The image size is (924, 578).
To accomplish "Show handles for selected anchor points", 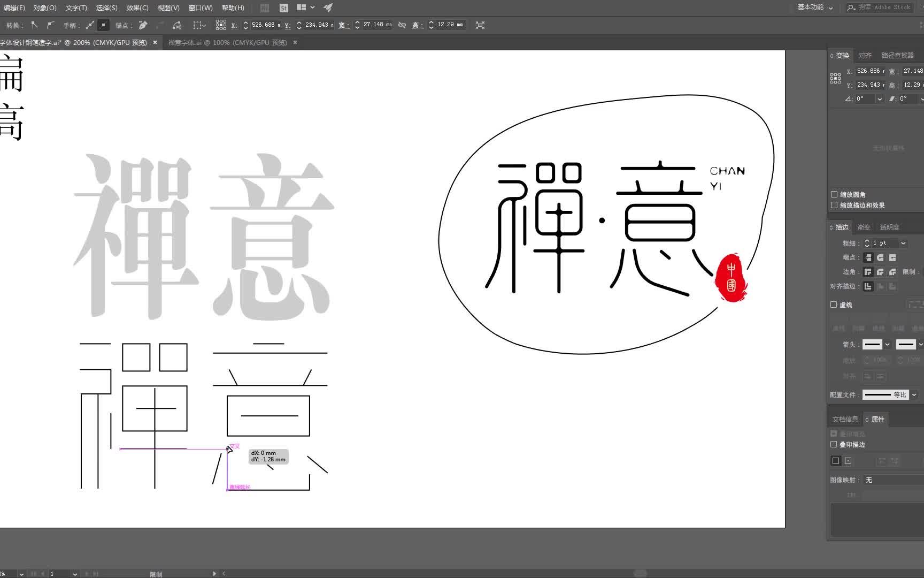I will pyautogui.click(x=90, y=25).
